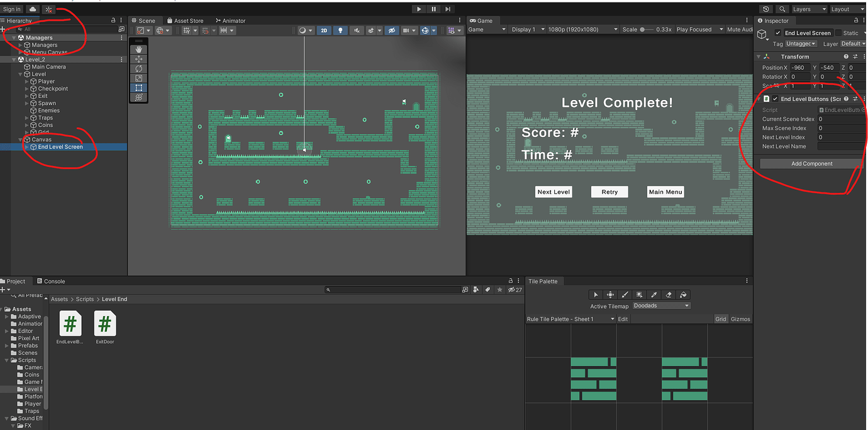Click the Add Component button in Inspector

point(811,163)
